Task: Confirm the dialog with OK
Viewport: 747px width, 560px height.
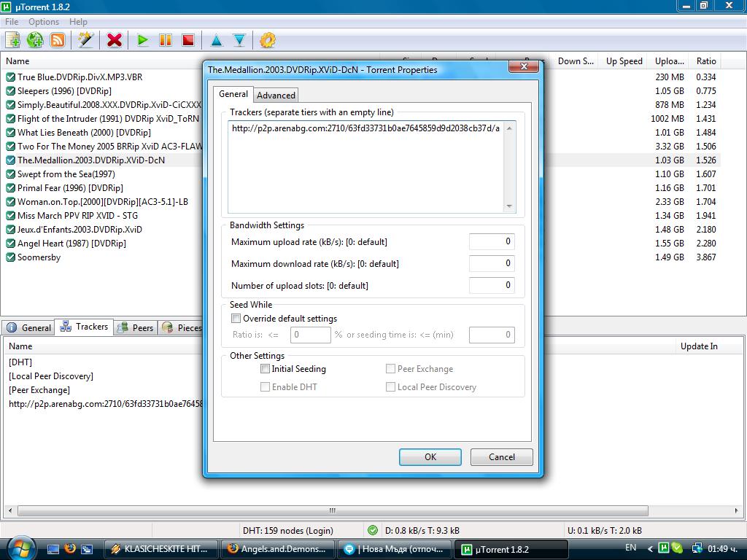Action: 430,457
